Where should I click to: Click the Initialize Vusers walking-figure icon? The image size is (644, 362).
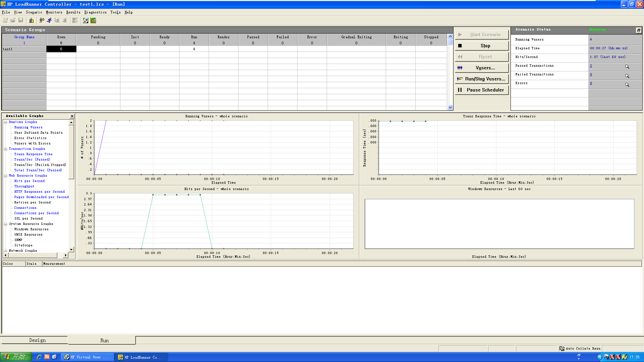pos(42,20)
